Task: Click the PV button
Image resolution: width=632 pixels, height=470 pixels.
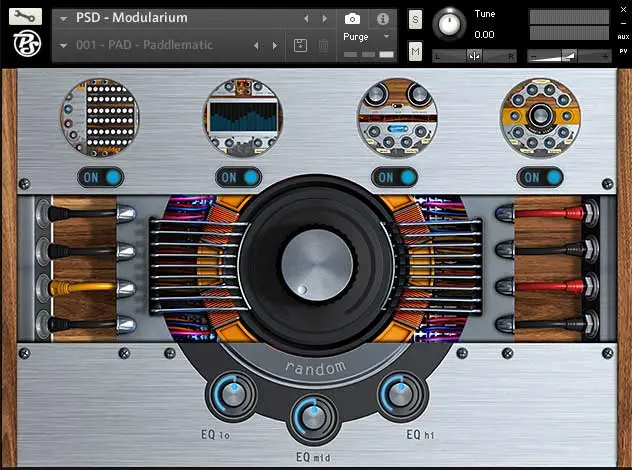Action: click(x=623, y=51)
